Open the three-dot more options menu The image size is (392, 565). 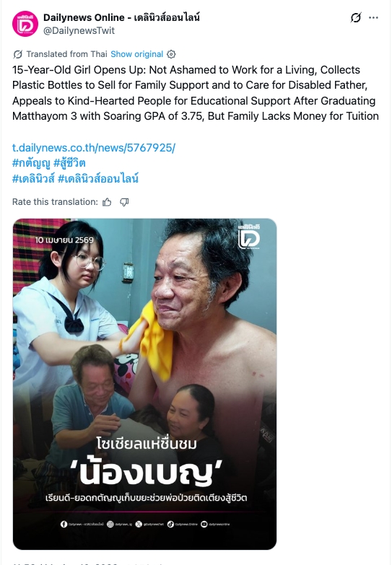coord(374,17)
